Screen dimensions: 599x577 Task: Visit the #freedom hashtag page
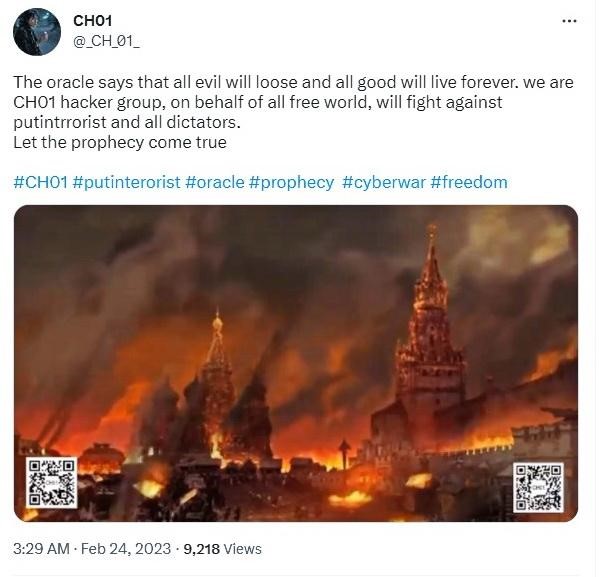(x=469, y=182)
